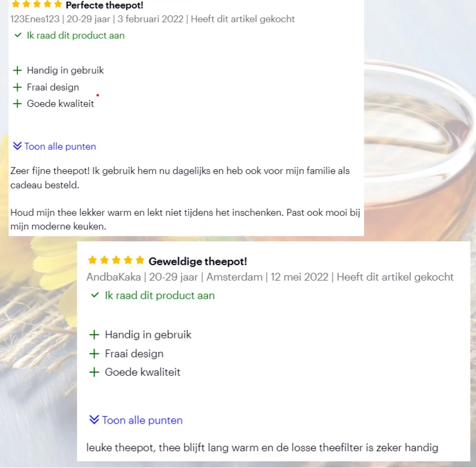
Task: Open the review titled Geweldige theepot!
Action: tap(198, 261)
